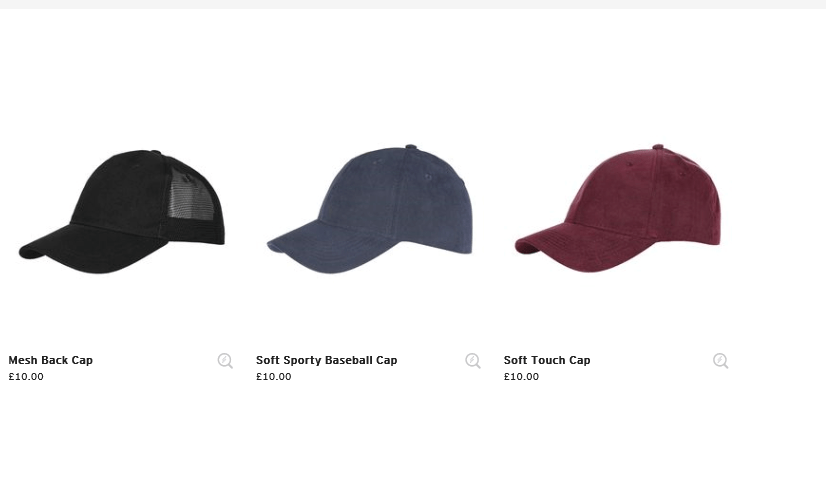Click the burgundy Soft Touch Cap image
The height and width of the screenshot is (479, 826).
pos(617,208)
